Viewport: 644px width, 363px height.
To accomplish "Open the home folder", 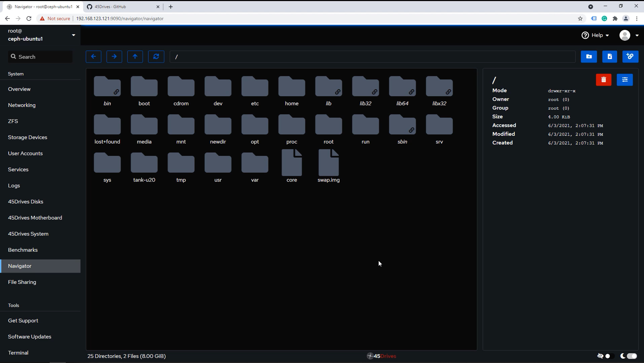I will tap(292, 91).
